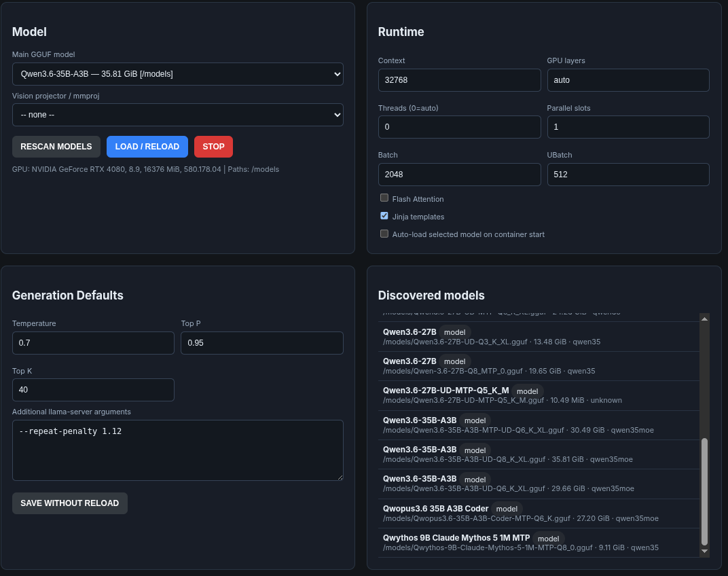Viewport: 728px width, 576px height.
Task: Click the resize grip of the llama-server arguments textarea
Action: [340, 477]
